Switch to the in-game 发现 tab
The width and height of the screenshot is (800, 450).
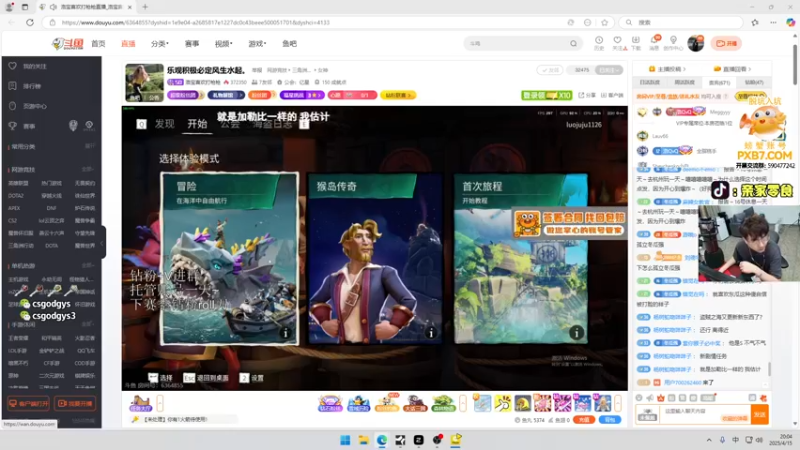[x=165, y=124]
